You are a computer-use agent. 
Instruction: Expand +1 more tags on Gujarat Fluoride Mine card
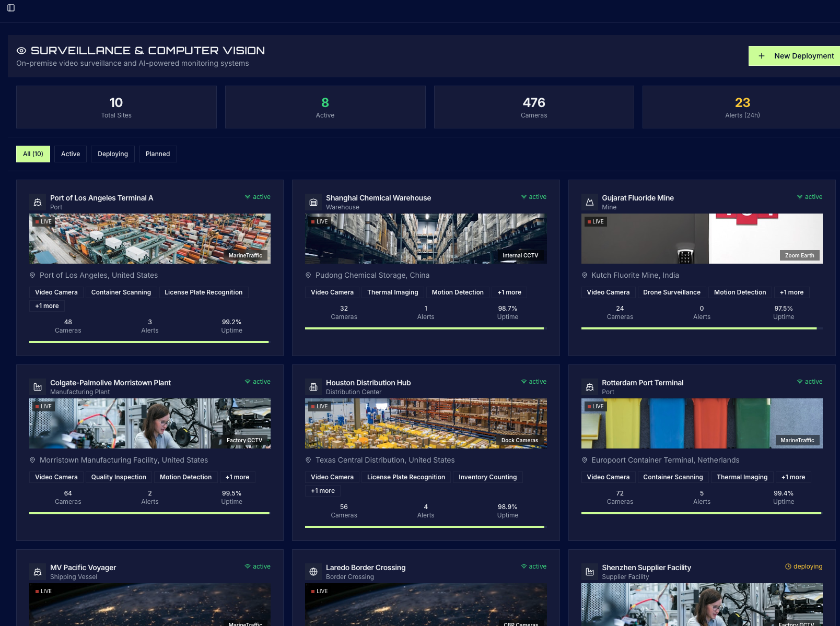pos(792,292)
